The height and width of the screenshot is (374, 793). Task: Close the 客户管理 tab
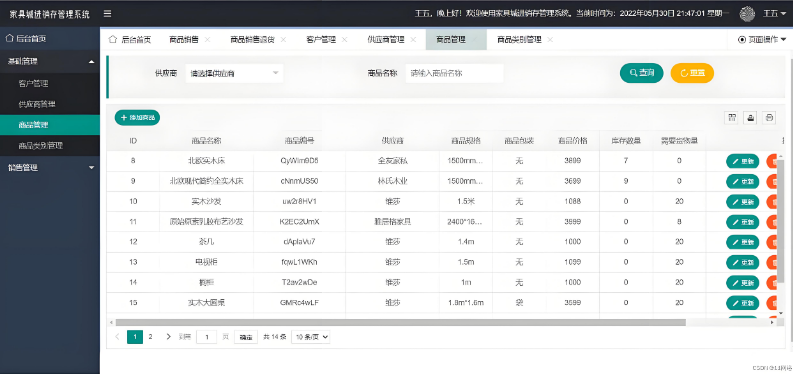tap(344, 39)
